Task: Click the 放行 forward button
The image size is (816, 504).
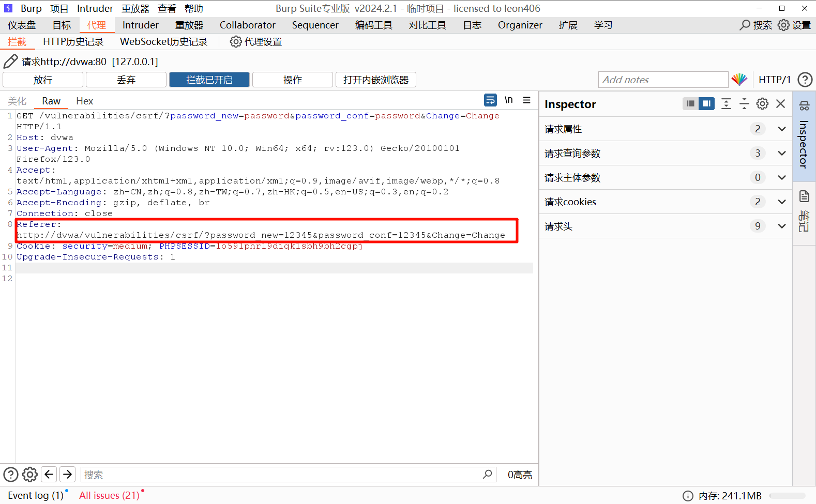Action: point(43,80)
